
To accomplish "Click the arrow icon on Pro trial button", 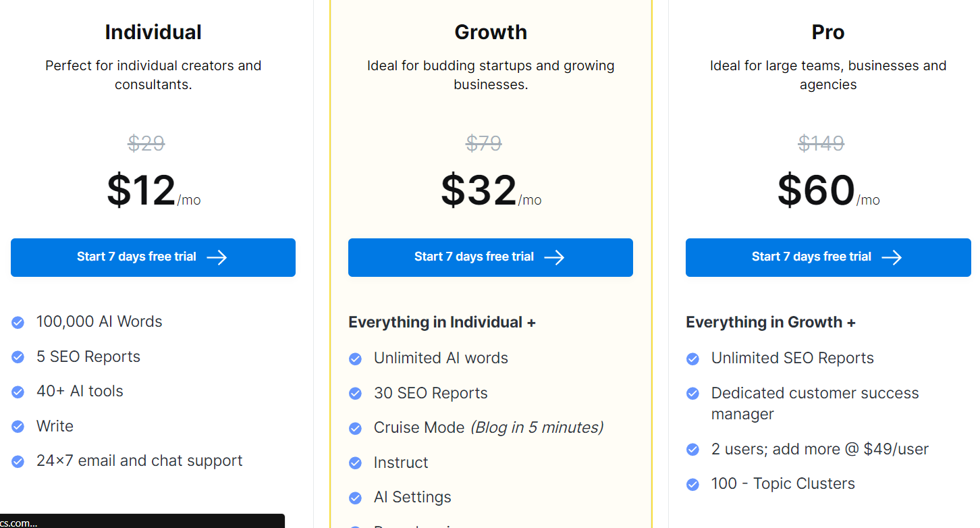I will [892, 257].
